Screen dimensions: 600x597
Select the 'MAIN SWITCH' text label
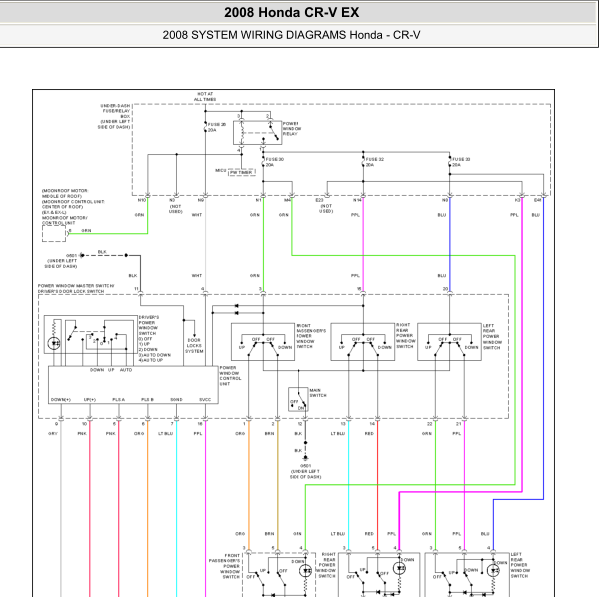[x=318, y=393]
